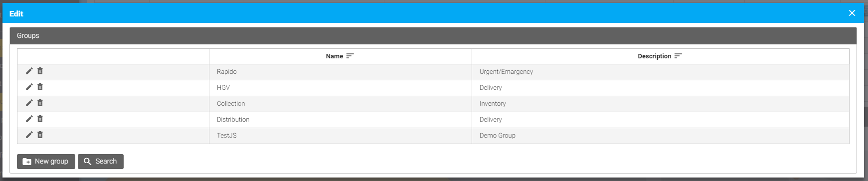Click the Name column header
Viewport: 868px width, 181px height.
pyautogui.click(x=341, y=56)
